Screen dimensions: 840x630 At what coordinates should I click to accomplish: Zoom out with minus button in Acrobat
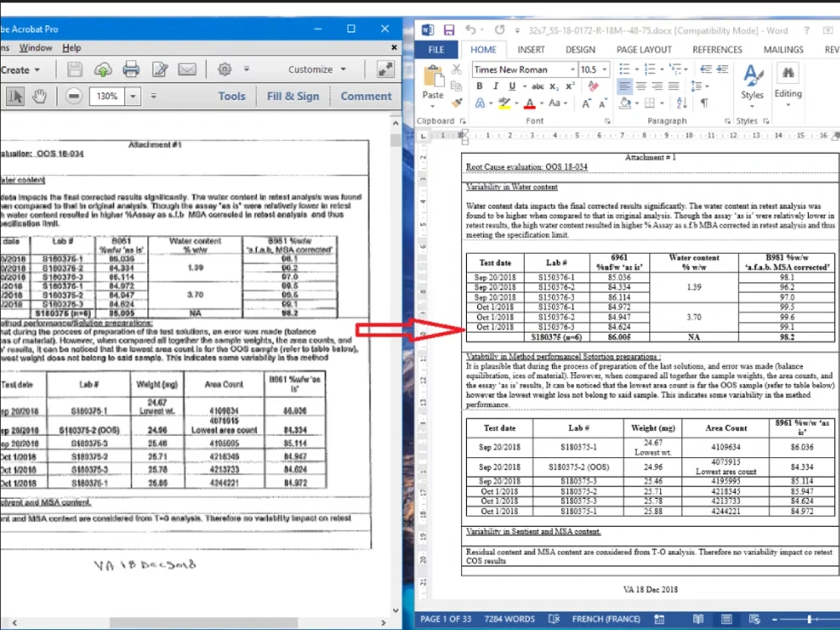click(74, 97)
